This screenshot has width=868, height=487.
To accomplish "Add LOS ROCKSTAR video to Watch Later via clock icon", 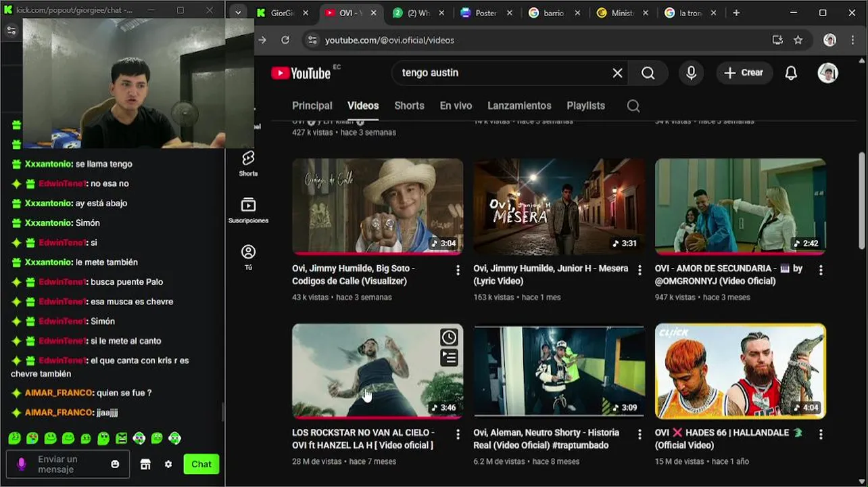I will (x=449, y=337).
